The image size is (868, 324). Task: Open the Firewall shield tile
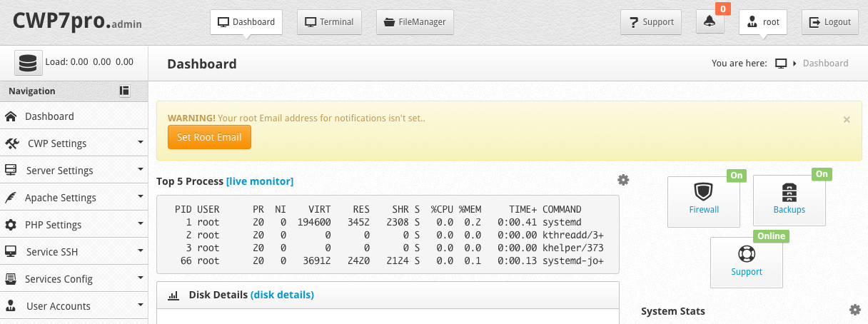pos(704,201)
